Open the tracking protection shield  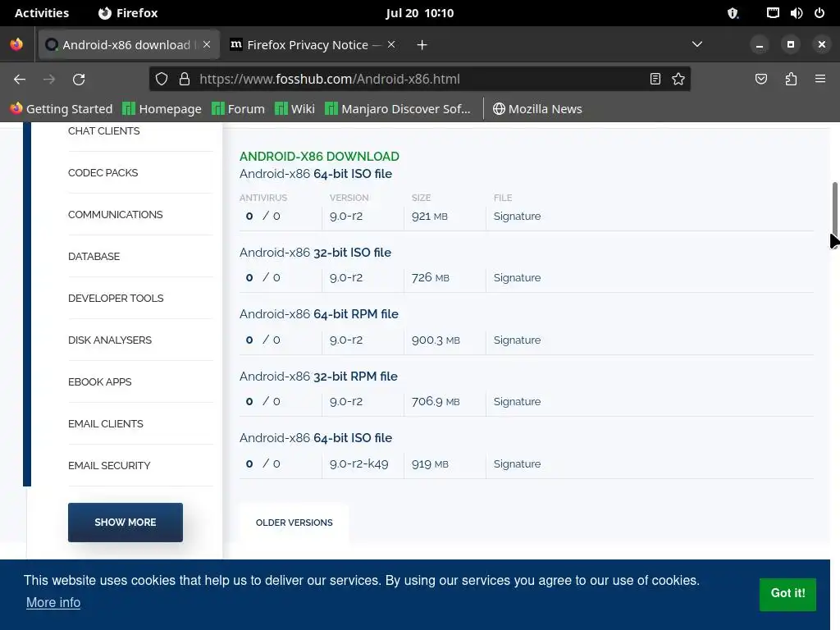pyautogui.click(x=162, y=80)
